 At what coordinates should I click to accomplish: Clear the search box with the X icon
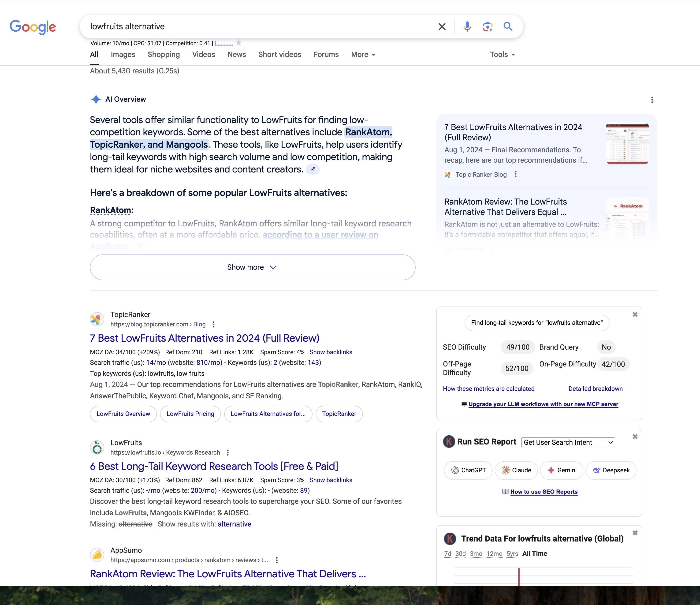442,27
